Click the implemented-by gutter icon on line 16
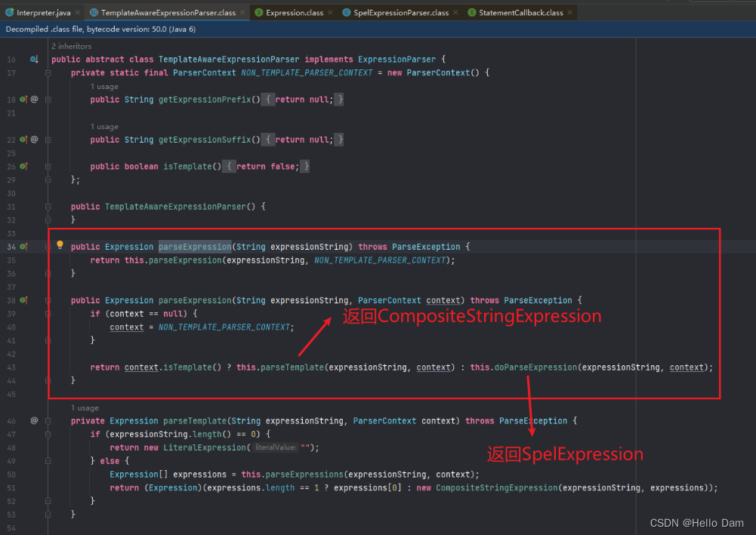 [34, 59]
